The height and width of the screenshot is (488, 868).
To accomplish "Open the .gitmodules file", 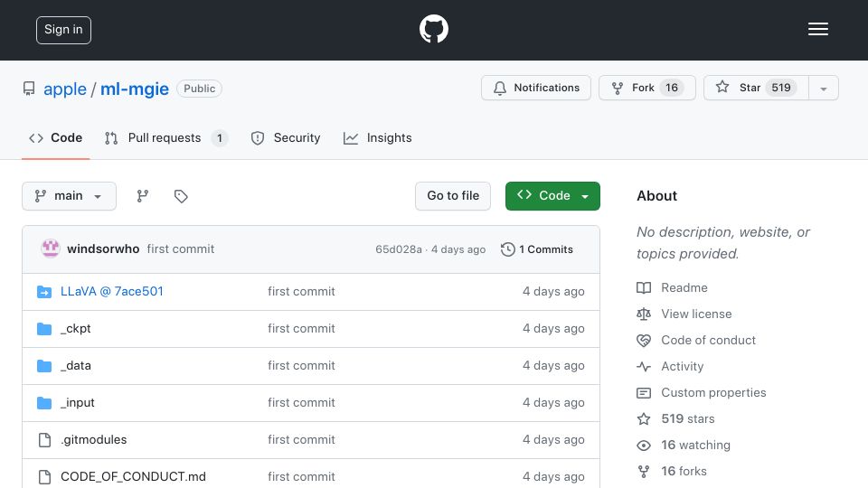I will coord(93,440).
